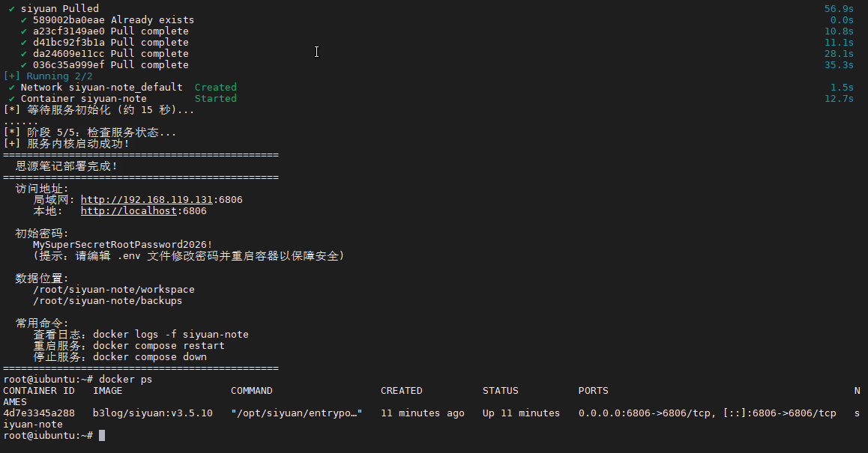Viewport: 868px width, 453px height.
Task: Click the "/opt/siyuan/entrypo…" command cell
Action: (x=297, y=413)
